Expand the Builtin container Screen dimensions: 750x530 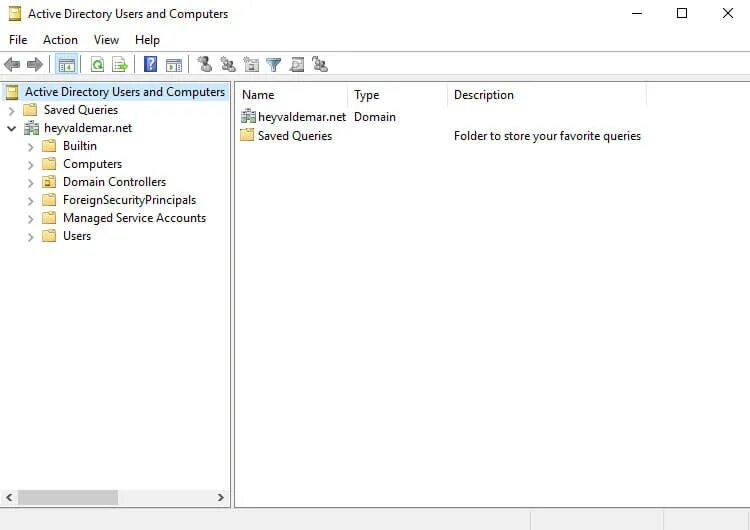point(31,147)
